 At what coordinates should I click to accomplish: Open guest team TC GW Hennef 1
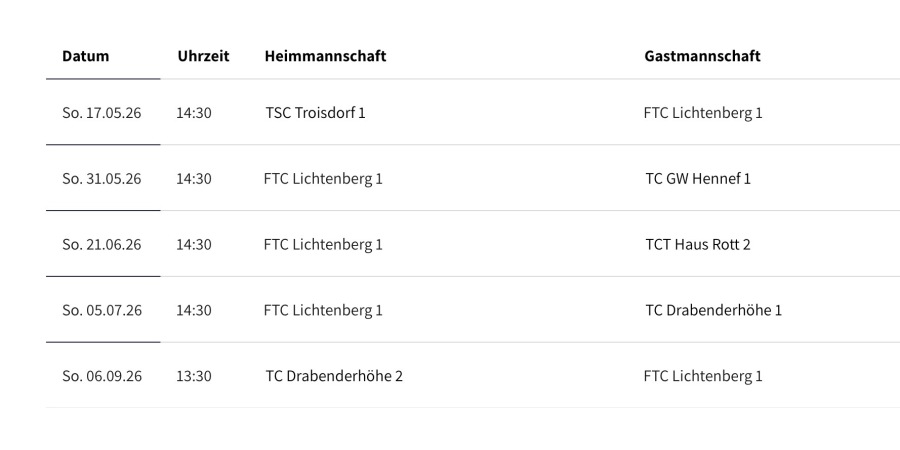coord(698,179)
